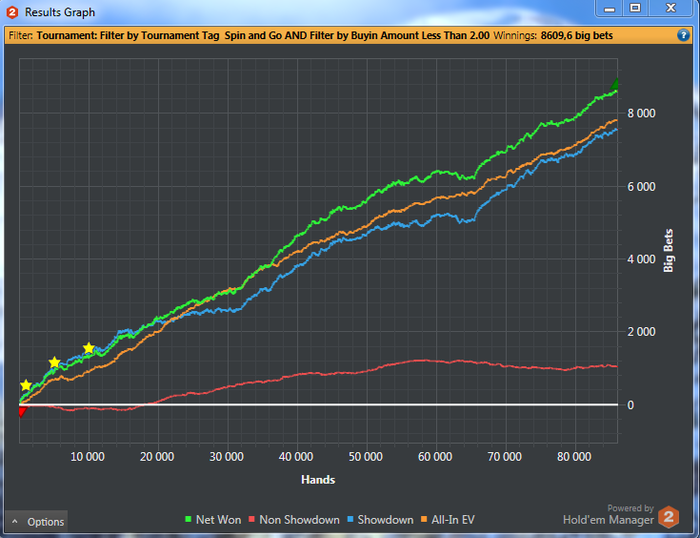The height and width of the screenshot is (538, 700).
Task: Close the Results Graph window
Action: 671,8
